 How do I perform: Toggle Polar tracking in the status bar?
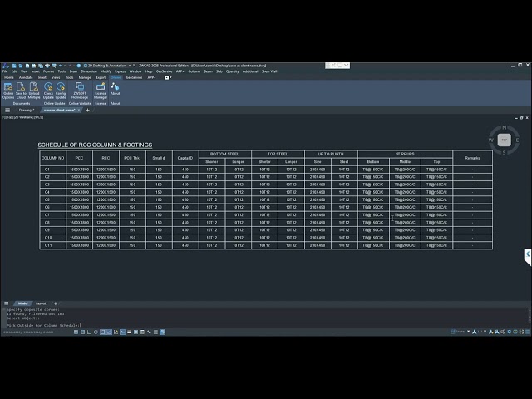tap(96, 332)
